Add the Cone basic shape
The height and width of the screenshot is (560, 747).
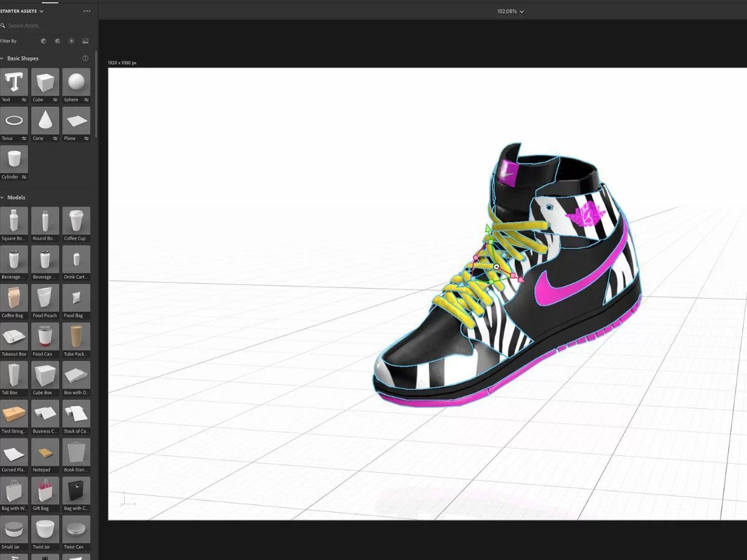(x=45, y=121)
